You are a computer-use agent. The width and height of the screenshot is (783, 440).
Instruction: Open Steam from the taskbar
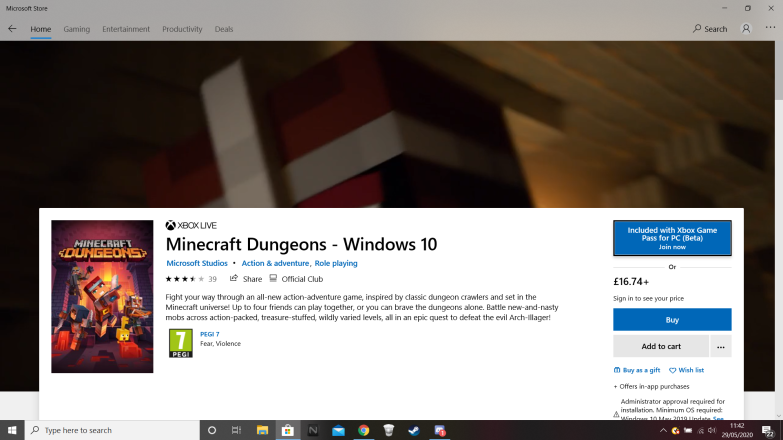point(414,430)
